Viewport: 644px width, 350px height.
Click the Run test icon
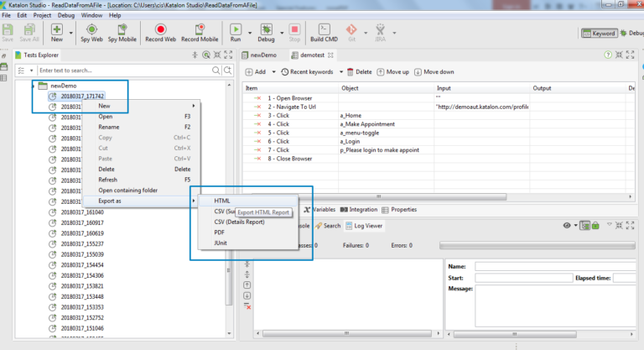236,32
